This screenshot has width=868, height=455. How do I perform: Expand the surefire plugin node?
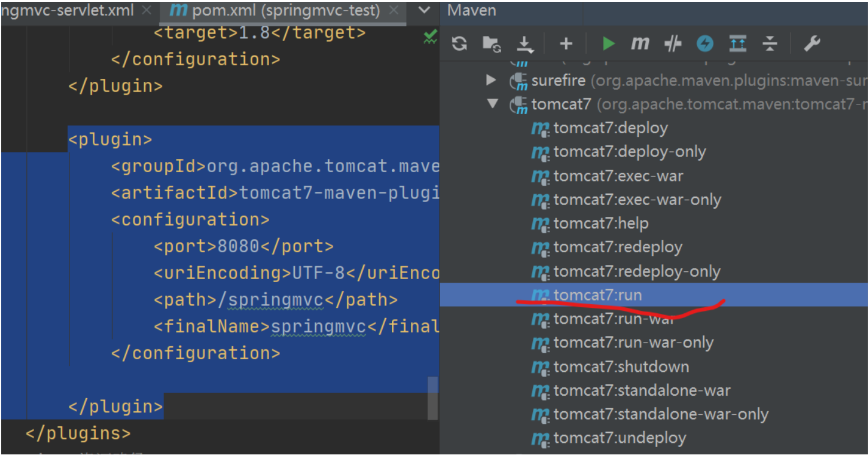point(491,80)
